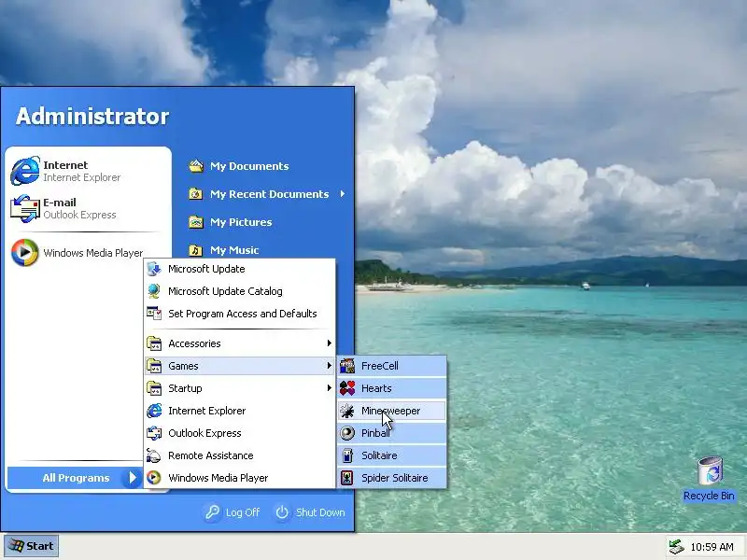This screenshot has height=560, width=747.
Task: Click the My Recent Documents icon
Action: (196, 194)
